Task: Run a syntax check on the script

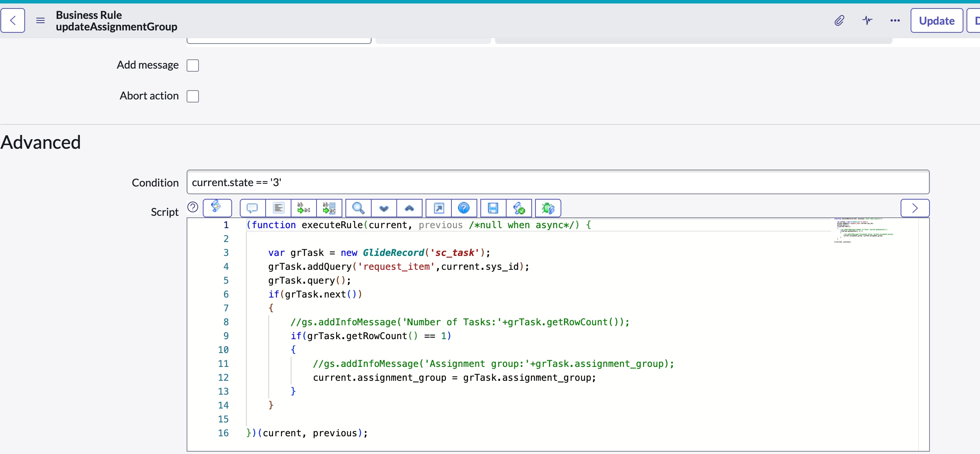Action: click(x=519, y=208)
